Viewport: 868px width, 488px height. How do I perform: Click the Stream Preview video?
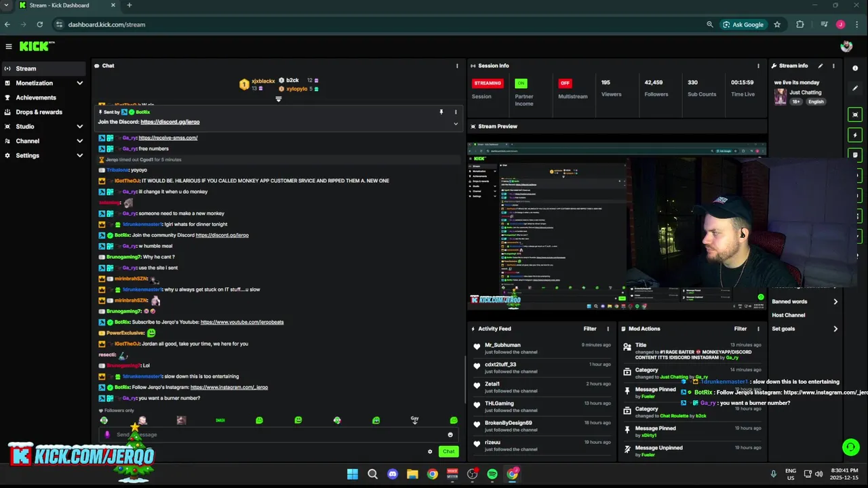tap(617, 226)
